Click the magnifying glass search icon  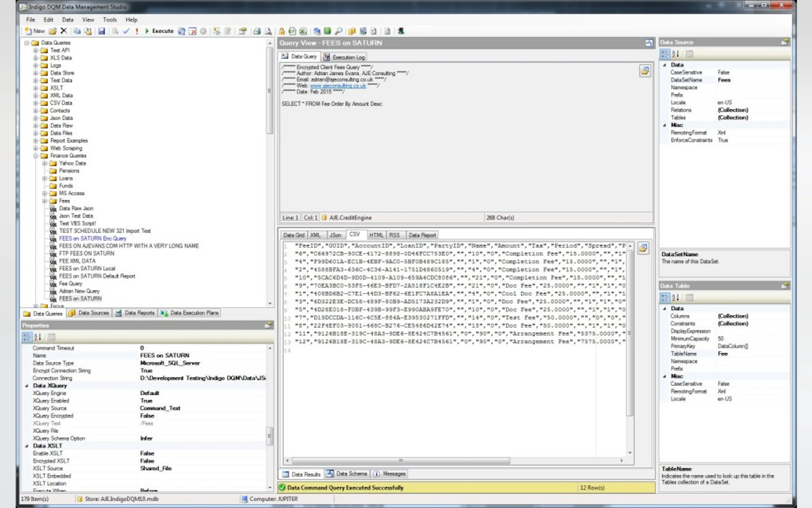pyautogui.click(x=339, y=31)
